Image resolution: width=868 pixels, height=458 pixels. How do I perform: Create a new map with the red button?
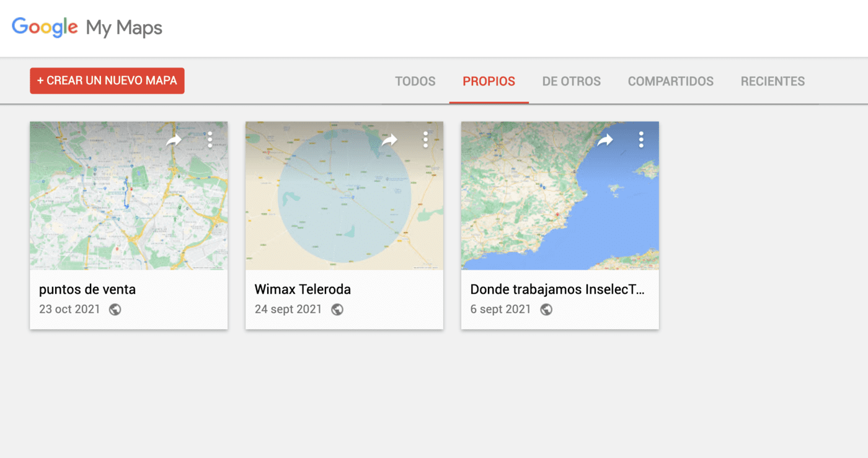click(107, 81)
